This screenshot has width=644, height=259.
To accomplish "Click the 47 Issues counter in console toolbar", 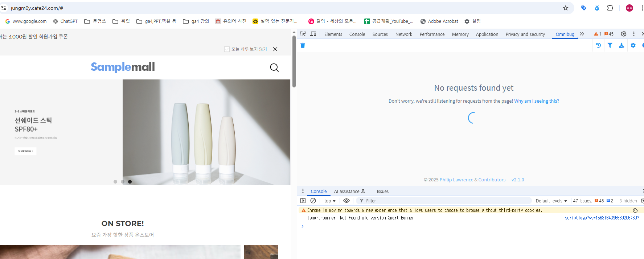I will pos(593,201).
